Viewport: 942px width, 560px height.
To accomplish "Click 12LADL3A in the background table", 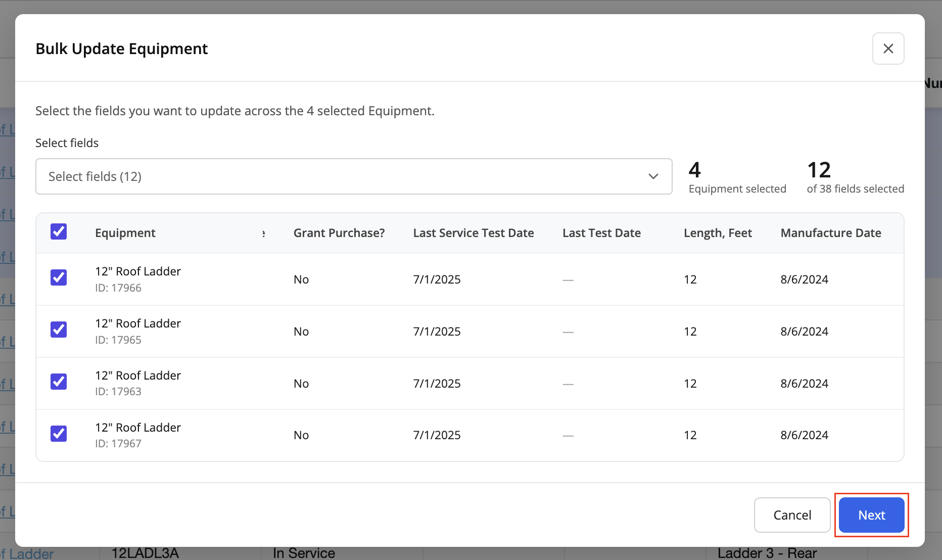I will 145,553.
